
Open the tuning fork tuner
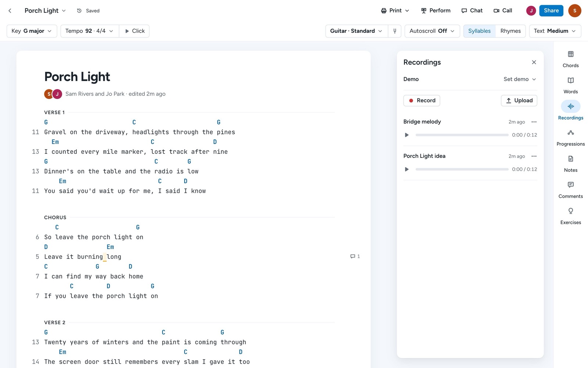click(395, 31)
